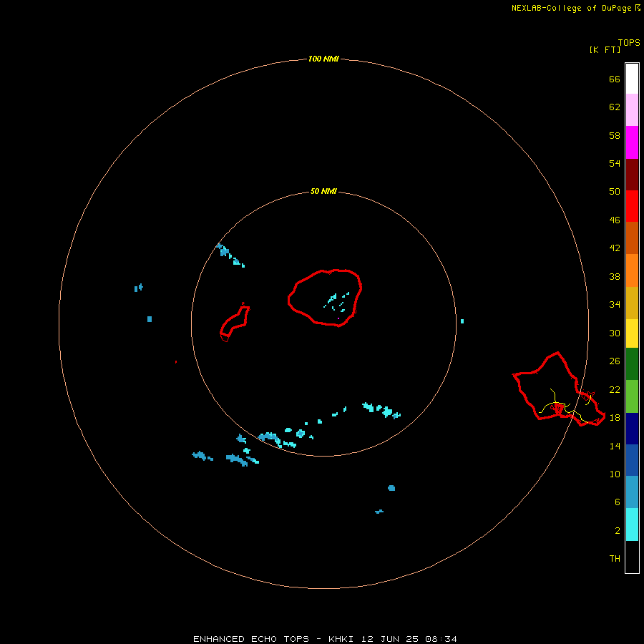Click the large red-outlined central island
Image resolution: width=644 pixels, height=644 pixels.
324,298
